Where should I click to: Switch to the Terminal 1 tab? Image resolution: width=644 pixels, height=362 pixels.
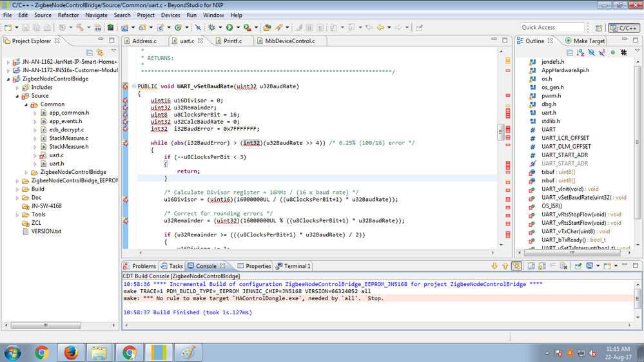pos(293,266)
